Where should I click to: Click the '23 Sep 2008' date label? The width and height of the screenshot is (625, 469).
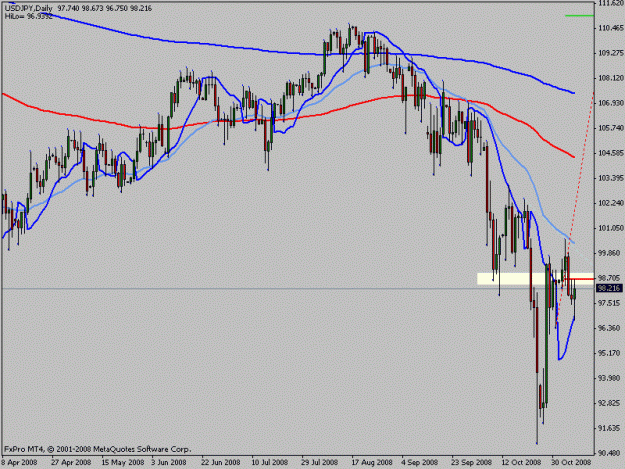pos(472,462)
